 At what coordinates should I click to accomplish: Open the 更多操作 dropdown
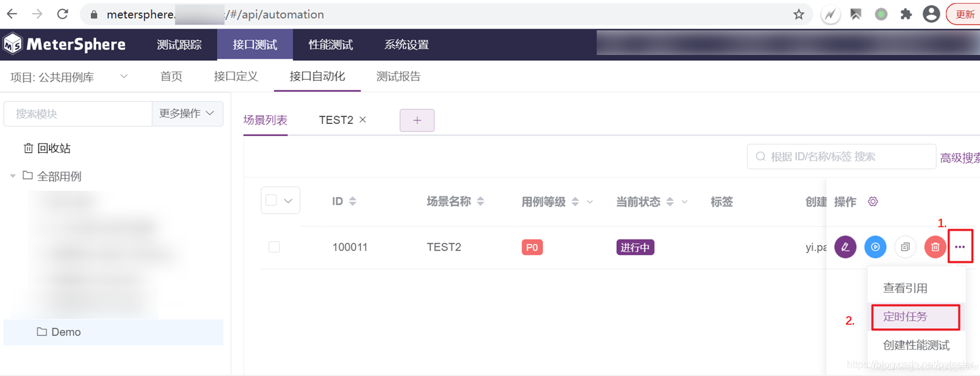tap(188, 114)
